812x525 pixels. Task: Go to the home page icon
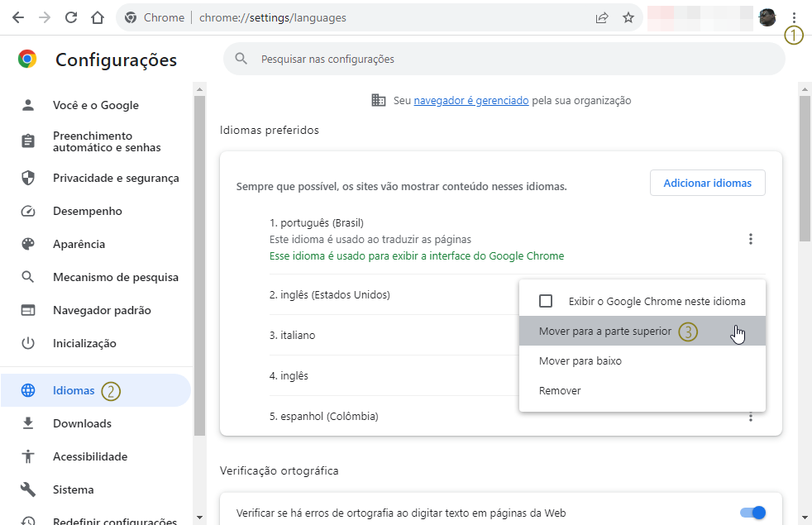tap(98, 17)
